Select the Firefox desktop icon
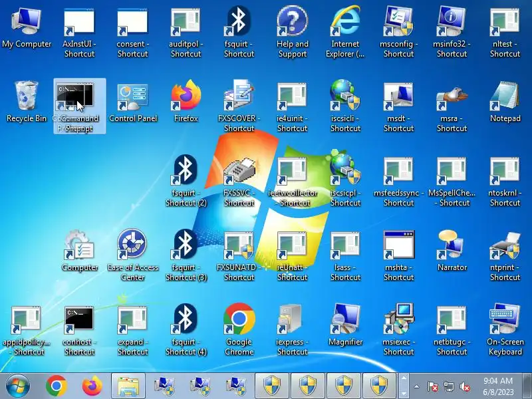 186,101
